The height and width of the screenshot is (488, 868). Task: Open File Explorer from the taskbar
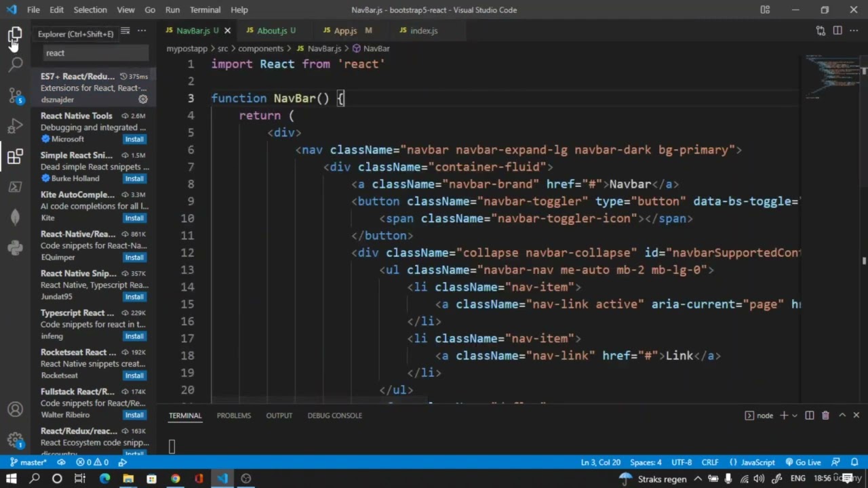[128, 479]
